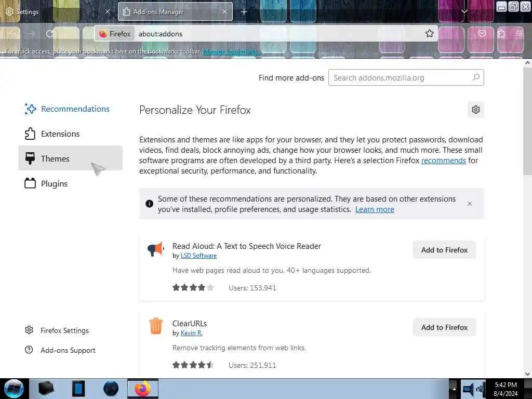This screenshot has width=532, height=399.
Task: Click the Add-ons Support question mark icon
Action: 29,350
